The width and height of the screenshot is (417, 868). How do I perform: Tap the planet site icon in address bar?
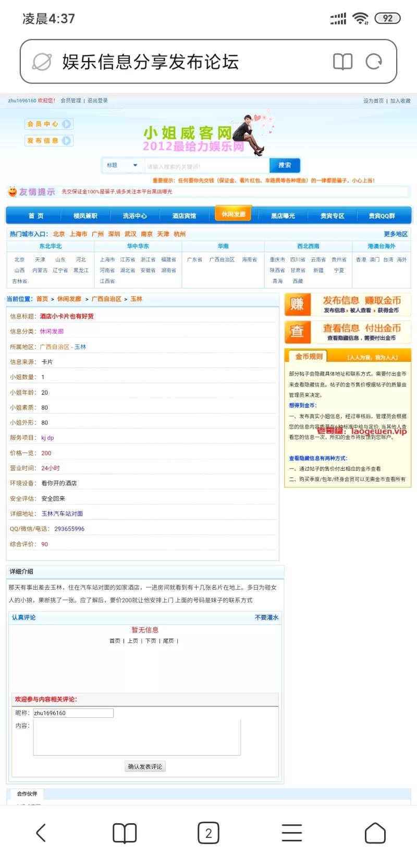[42, 62]
